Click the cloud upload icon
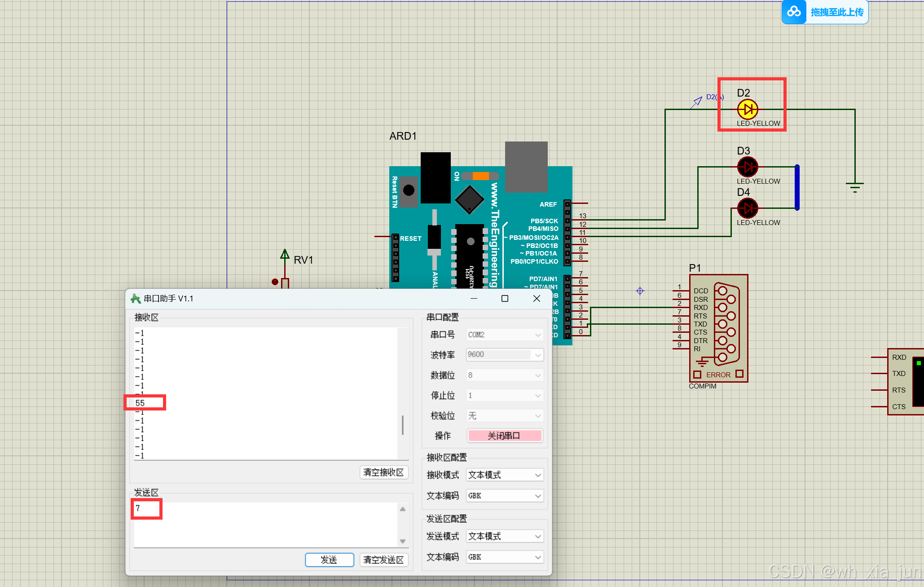 [x=794, y=12]
